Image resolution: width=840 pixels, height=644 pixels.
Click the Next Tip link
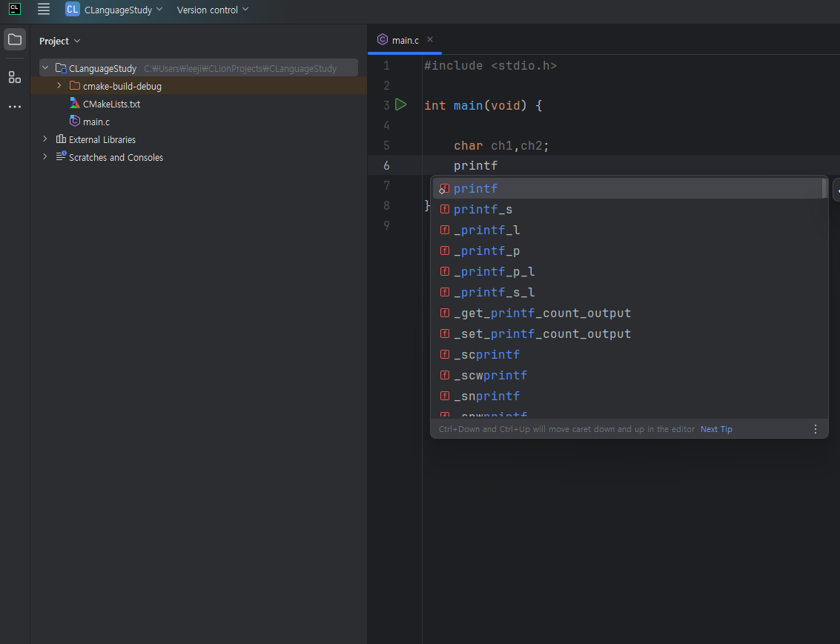point(716,429)
